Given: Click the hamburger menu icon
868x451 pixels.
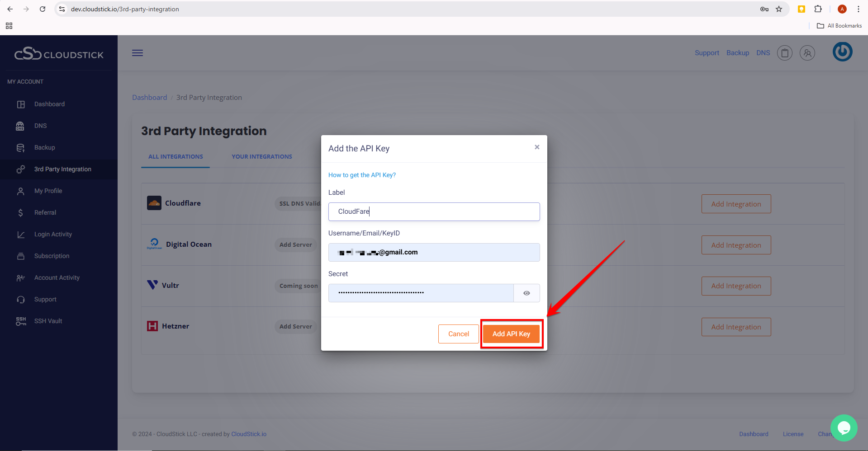Looking at the screenshot, I should pos(138,53).
